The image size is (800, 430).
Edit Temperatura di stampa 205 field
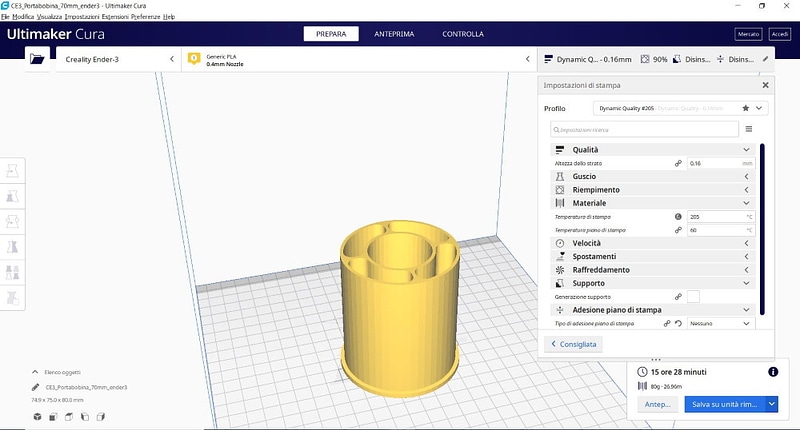pyautogui.click(x=721, y=217)
